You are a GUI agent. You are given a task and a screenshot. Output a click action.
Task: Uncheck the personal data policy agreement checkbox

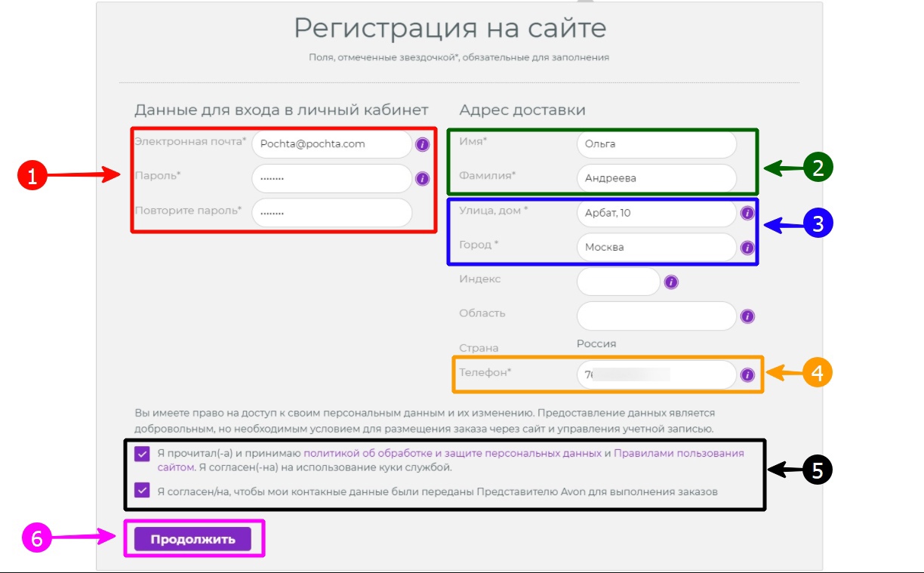coord(142,454)
